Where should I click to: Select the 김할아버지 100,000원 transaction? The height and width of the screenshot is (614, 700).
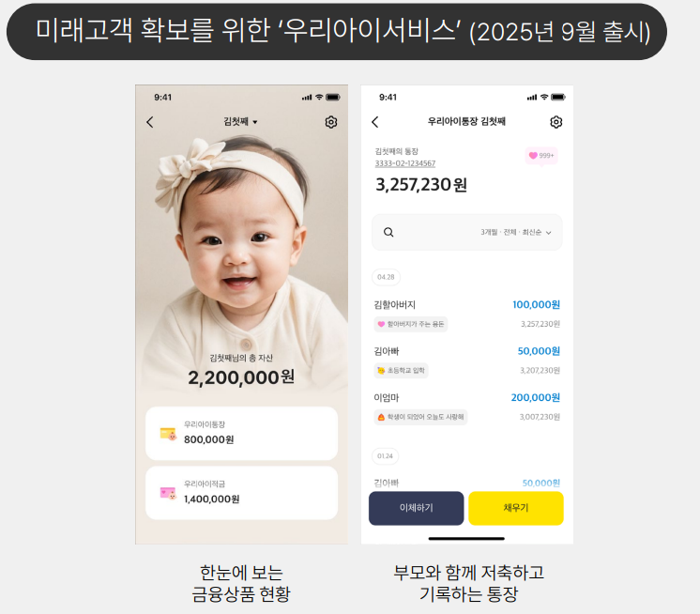(x=467, y=315)
